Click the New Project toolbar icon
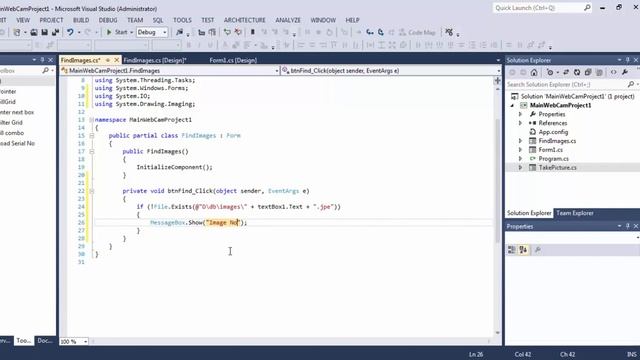The width and height of the screenshot is (640, 360). point(17,32)
